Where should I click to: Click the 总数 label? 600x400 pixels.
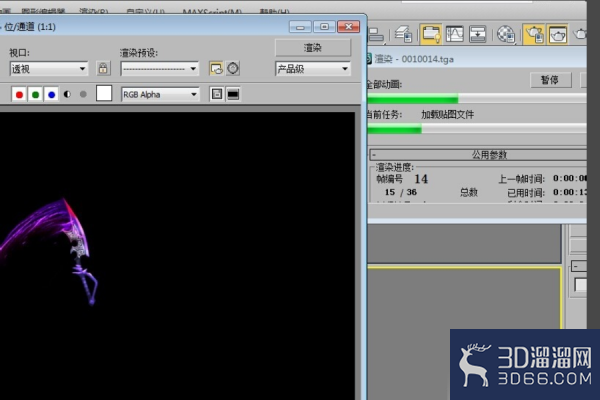coord(469,192)
